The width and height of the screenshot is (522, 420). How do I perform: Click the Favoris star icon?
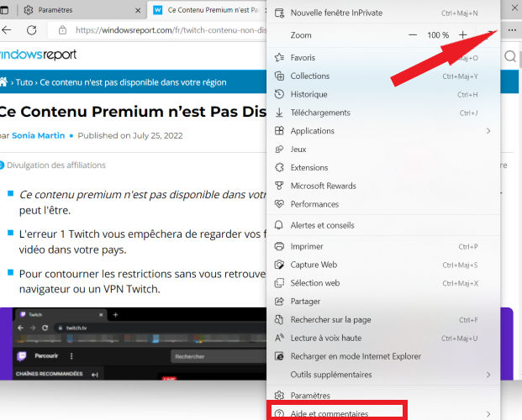pos(279,58)
